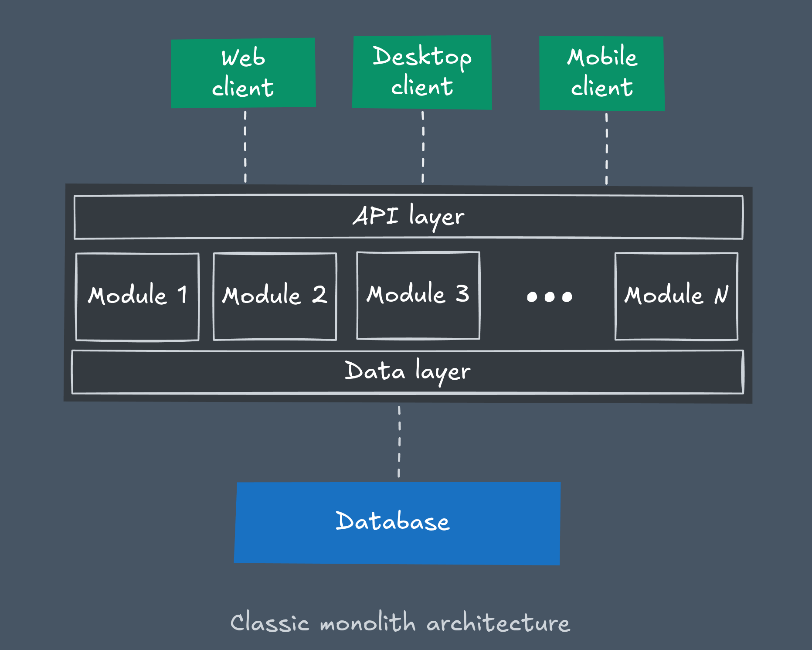Click the first dot of the ellipsis
812x650 pixels.
coord(532,297)
